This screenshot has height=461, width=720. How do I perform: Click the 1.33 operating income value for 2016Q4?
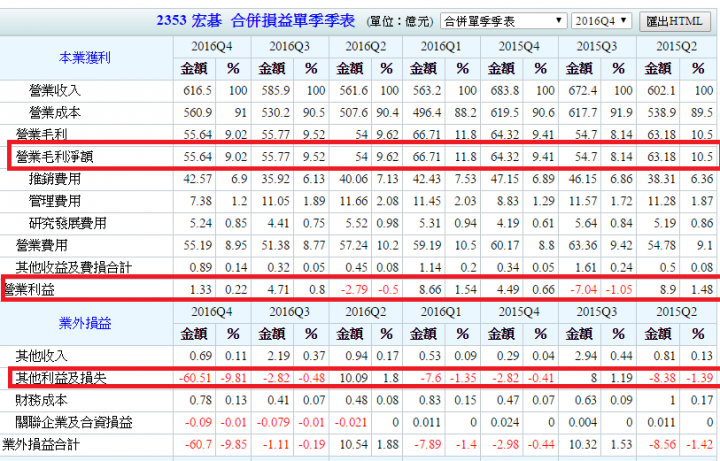tap(201, 290)
